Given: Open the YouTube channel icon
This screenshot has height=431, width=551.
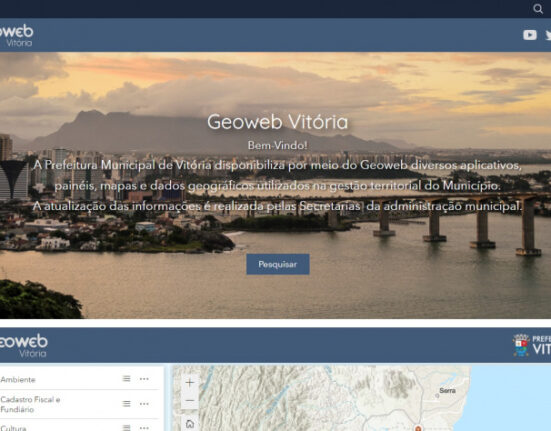Looking at the screenshot, I should point(530,35).
